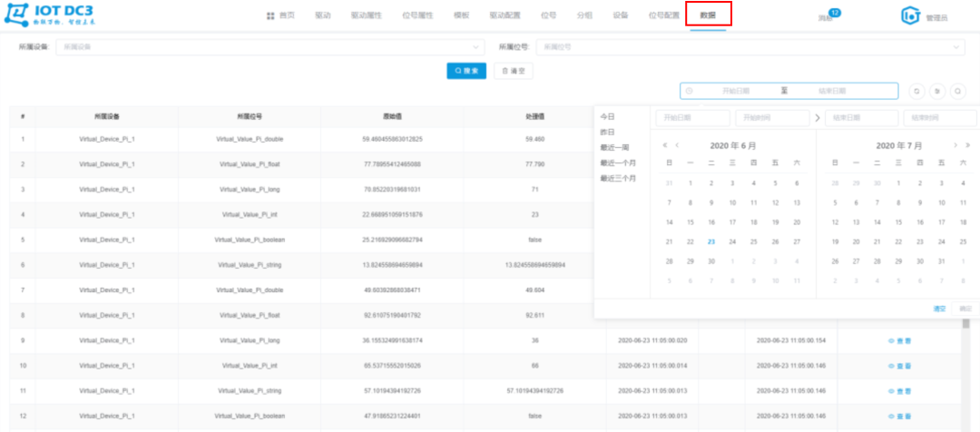Click the 所属位号 column header

[250, 117]
